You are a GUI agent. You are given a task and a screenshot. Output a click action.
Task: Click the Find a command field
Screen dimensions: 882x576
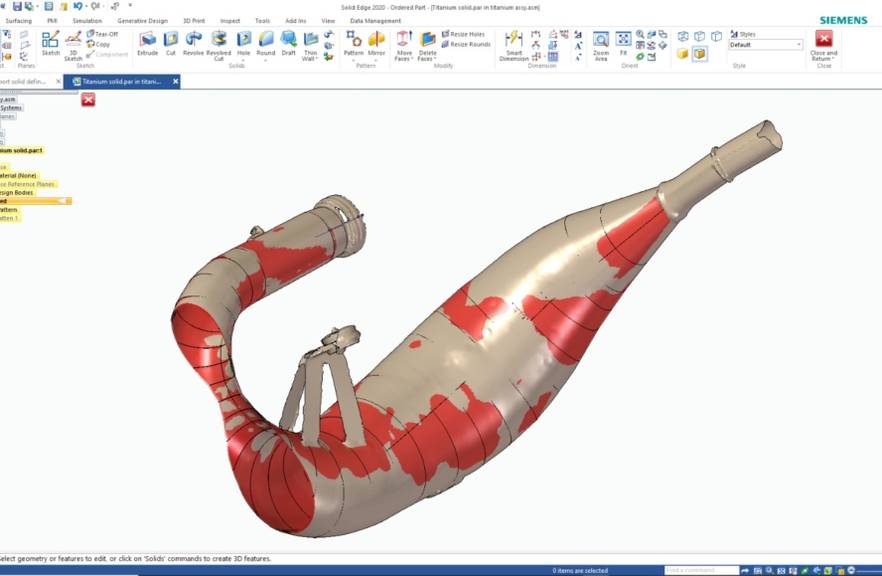point(701,570)
